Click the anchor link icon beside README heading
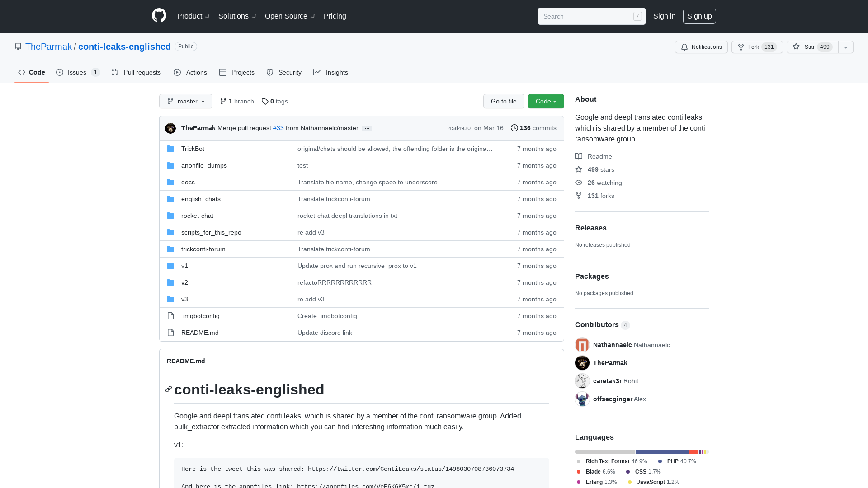This screenshot has height=488, width=868. 169,389
